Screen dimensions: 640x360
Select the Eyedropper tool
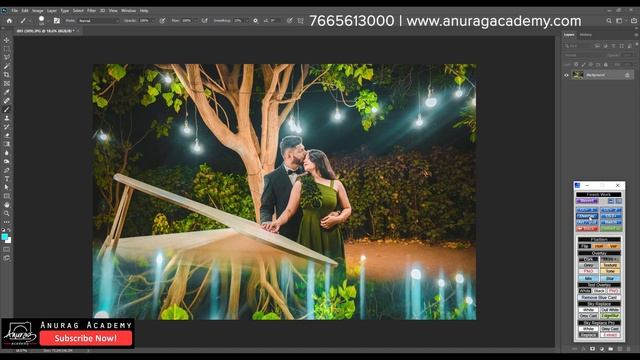coord(7,92)
